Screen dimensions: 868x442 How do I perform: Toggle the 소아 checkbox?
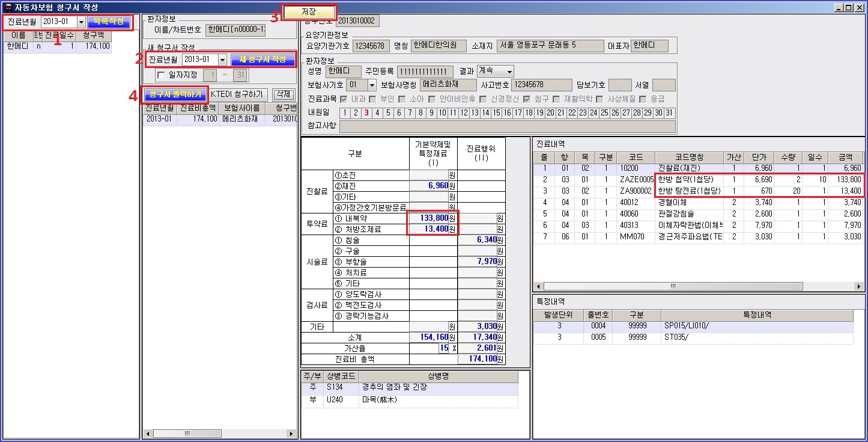pyautogui.click(x=401, y=99)
